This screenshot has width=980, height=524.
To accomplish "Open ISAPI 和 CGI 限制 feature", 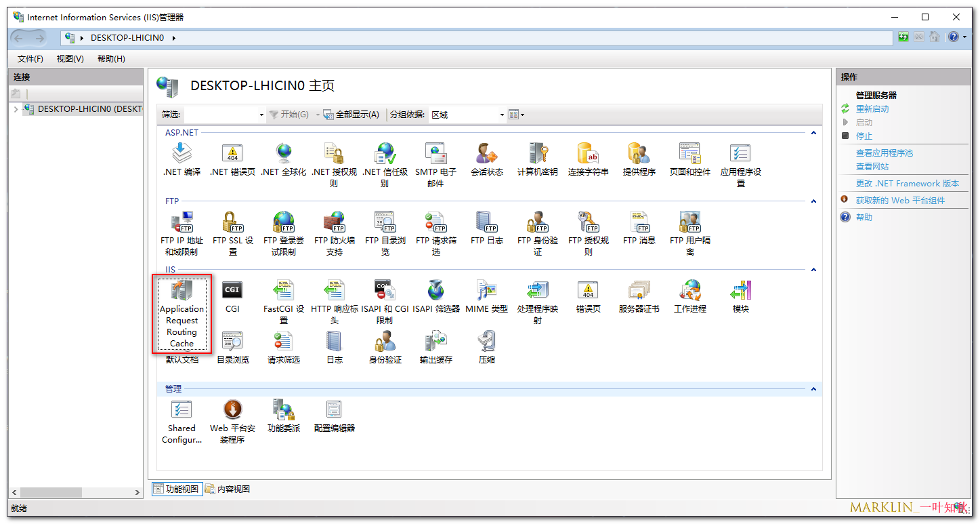I will (x=385, y=302).
